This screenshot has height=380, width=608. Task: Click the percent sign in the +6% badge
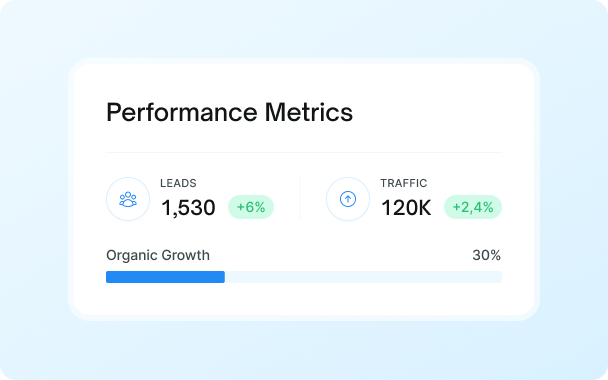click(x=260, y=207)
